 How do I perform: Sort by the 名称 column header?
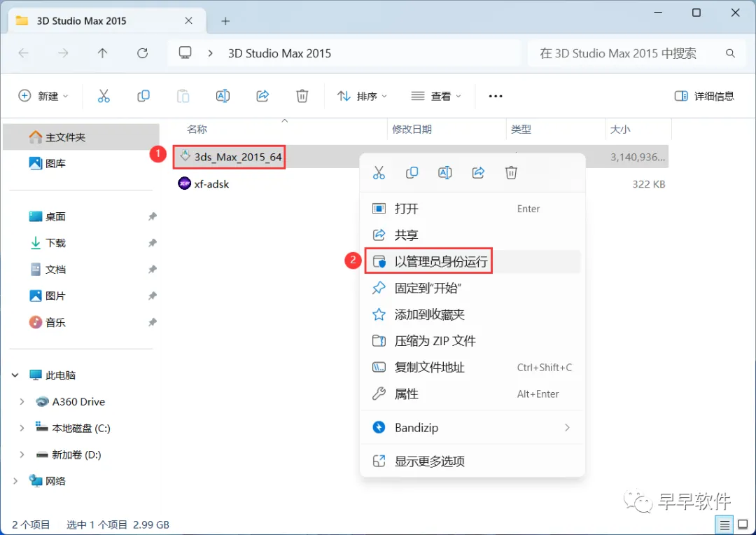point(197,130)
